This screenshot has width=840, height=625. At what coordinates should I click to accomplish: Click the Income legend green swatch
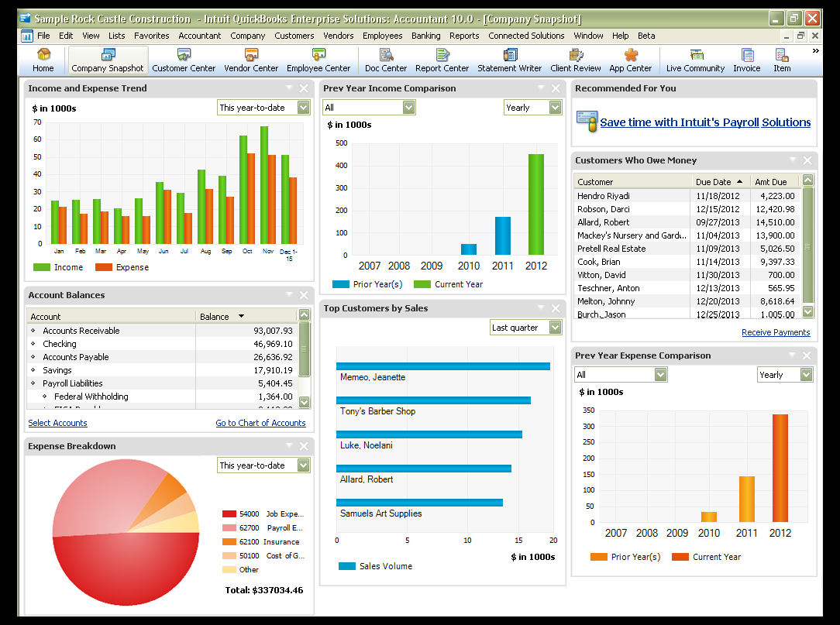[41, 267]
